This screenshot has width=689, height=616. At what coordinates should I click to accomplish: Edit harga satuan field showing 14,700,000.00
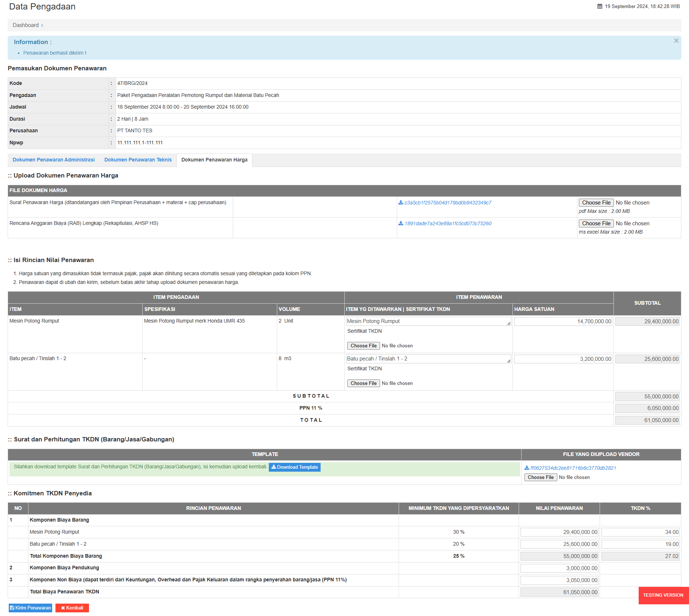pyautogui.click(x=563, y=321)
